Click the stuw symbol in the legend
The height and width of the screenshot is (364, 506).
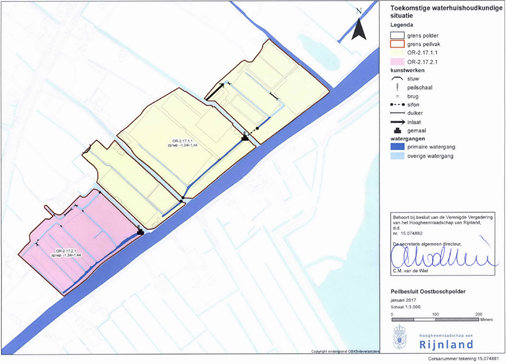(397, 79)
